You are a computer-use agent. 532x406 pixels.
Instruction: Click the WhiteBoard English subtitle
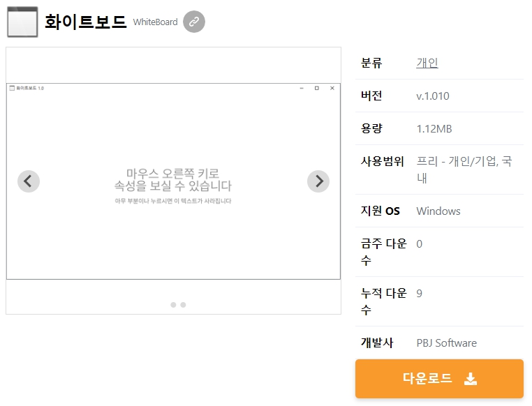click(156, 22)
